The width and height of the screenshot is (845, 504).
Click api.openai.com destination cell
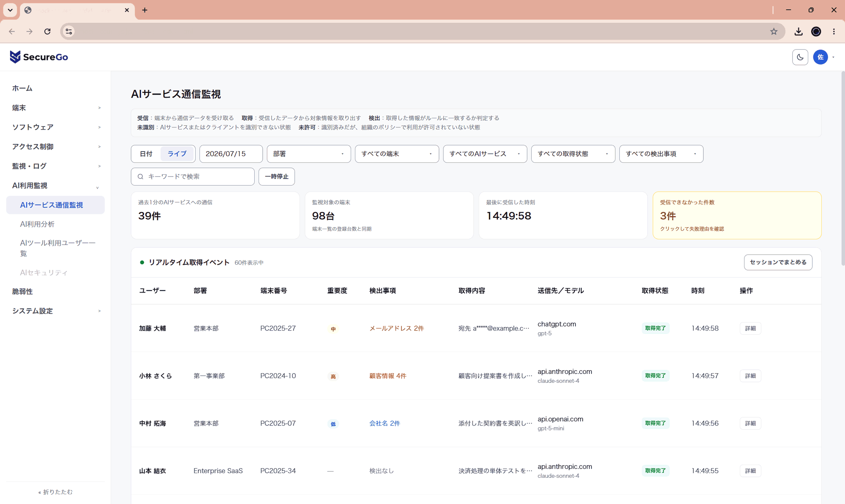point(560,423)
